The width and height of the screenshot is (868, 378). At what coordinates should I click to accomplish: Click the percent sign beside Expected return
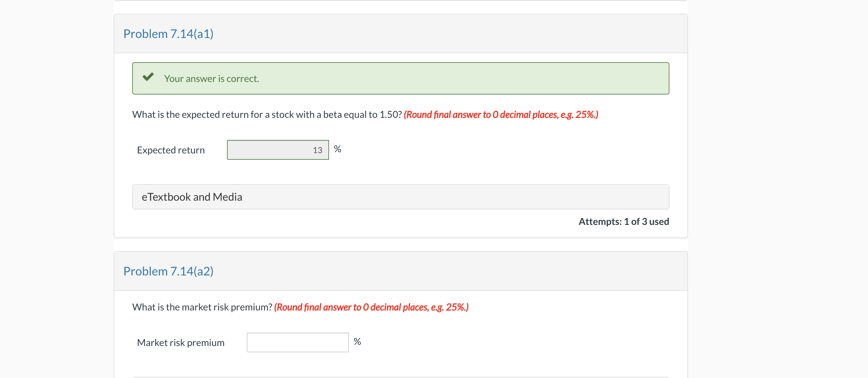(x=337, y=149)
